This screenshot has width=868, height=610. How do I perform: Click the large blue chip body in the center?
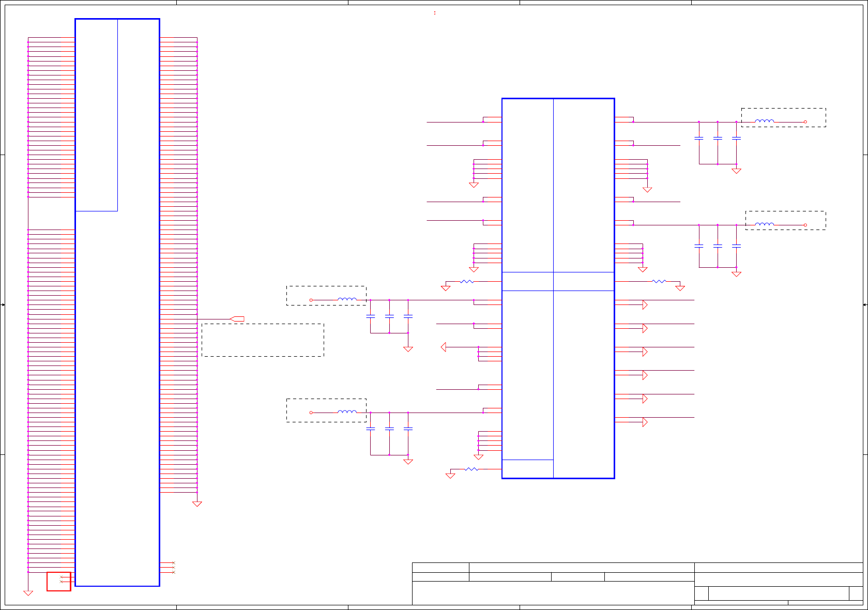tap(558, 288)
